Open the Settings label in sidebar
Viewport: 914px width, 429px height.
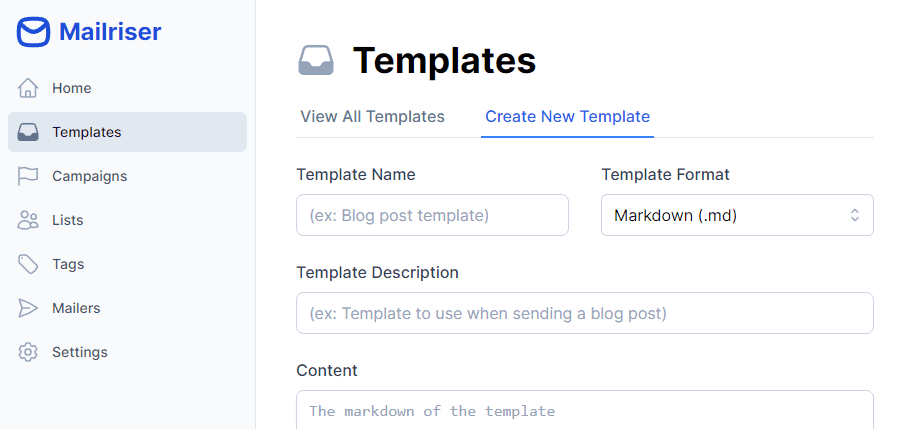pyautogui.click(x=80, y=352)
